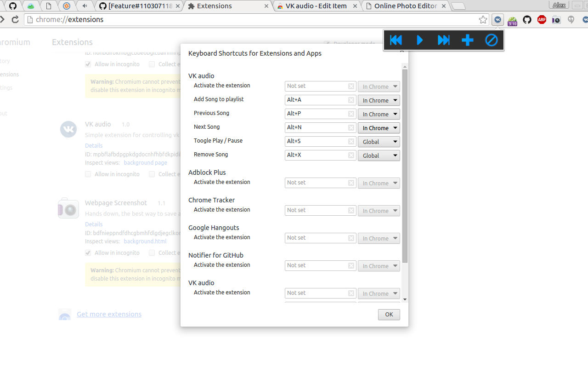Clear the Alt+N shortcut with its X icon
Screen dimensions: 588x368
351,127
